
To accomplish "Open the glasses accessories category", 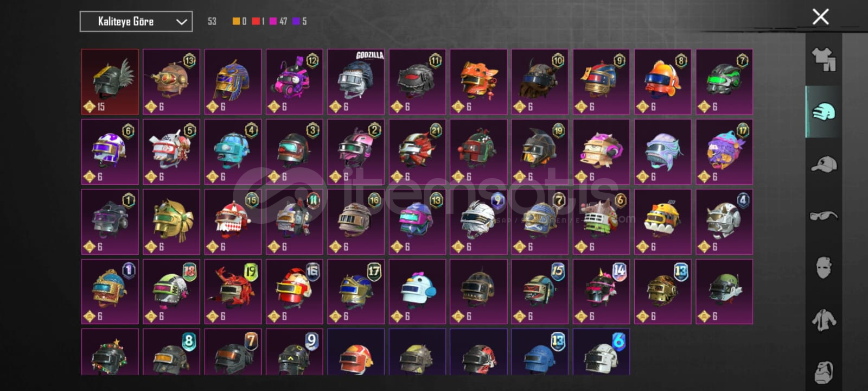I will pos(823,216).
